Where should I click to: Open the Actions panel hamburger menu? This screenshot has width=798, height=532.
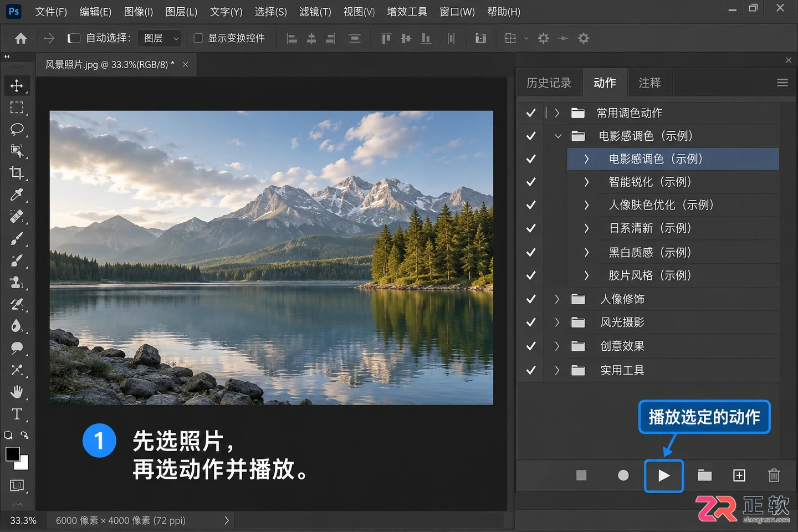pyautogui.click(x=782, y=83)
